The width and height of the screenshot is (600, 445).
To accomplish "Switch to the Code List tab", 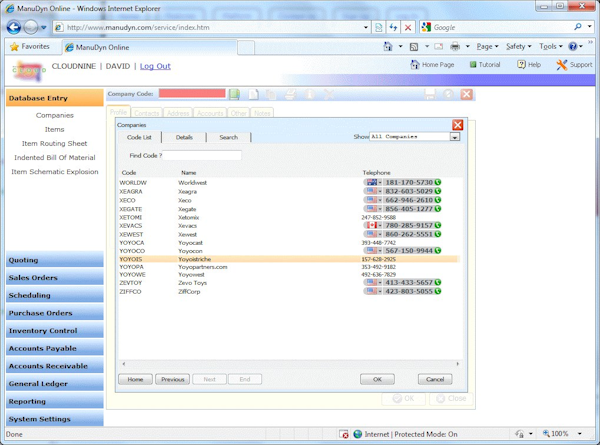I will [139, 137].
